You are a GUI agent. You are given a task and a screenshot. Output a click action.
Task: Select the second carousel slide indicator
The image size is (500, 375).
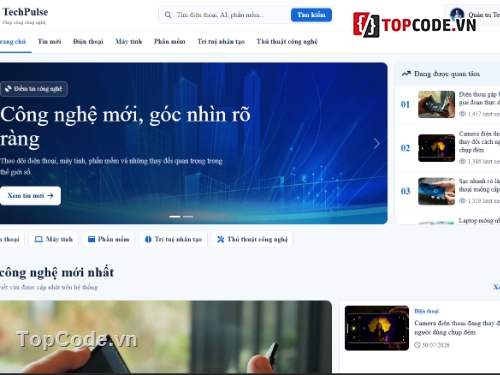pos(188,217)
